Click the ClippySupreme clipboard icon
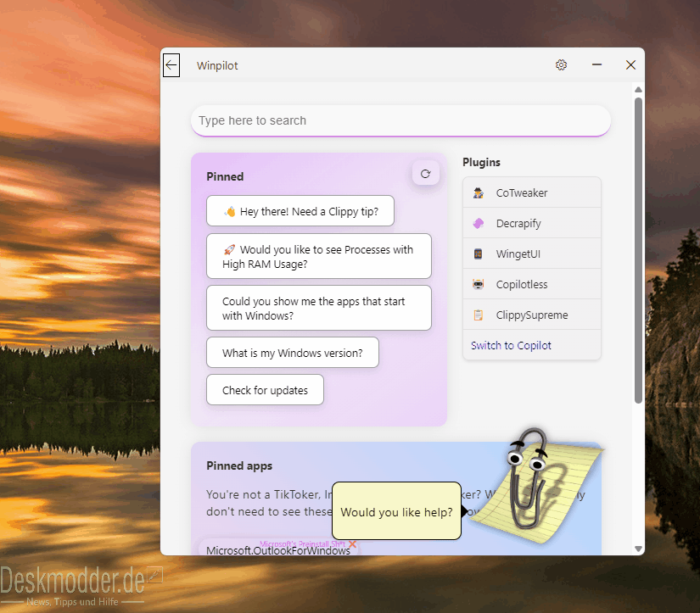 coord(479,315)
